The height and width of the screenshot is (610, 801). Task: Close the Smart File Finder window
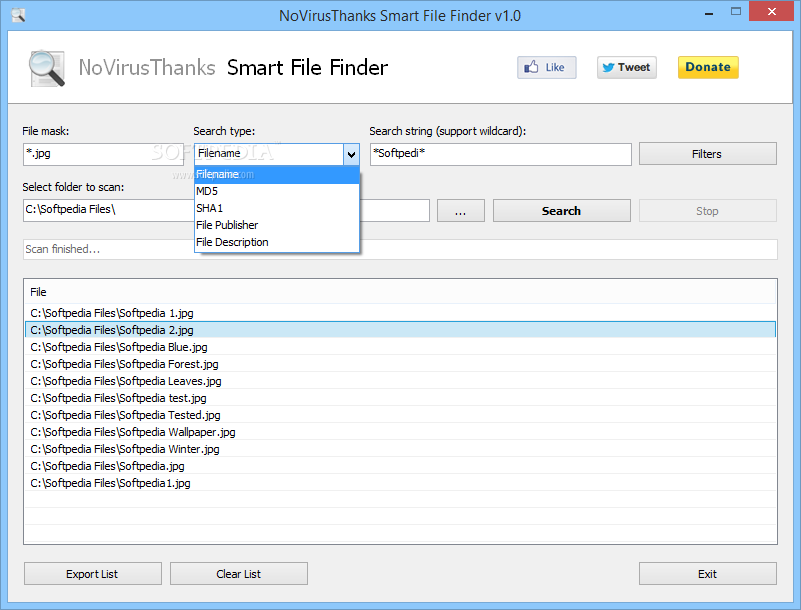point(772,11)
